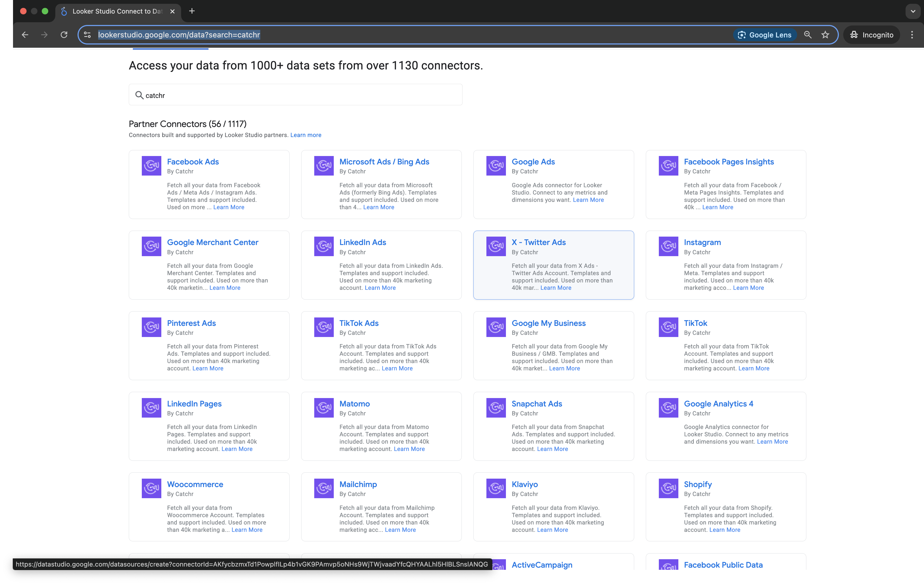924x585 pixels.
Task: Click the magnifier icon in connector search box
Action: (139, 95)
